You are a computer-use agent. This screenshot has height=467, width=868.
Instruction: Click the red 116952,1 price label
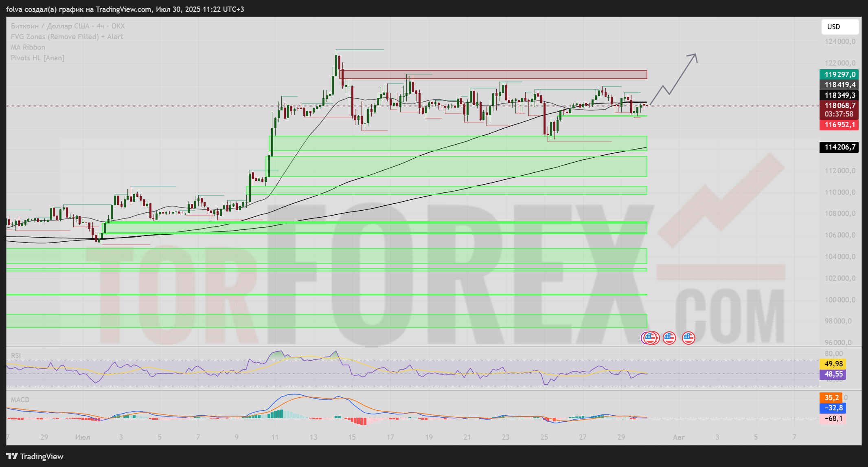click(x=839, y=125)
